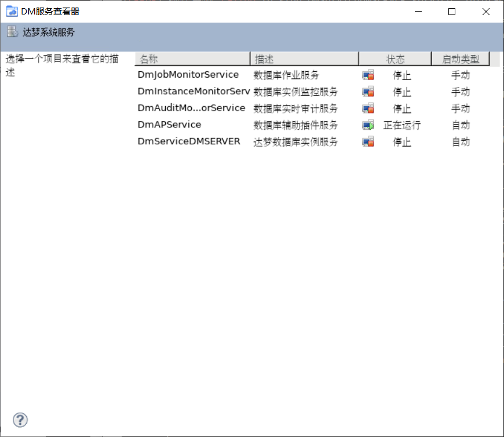Click the 停止 status of DmAuditMo...orService
504x437 pixels.
click(x=402, y=109)
